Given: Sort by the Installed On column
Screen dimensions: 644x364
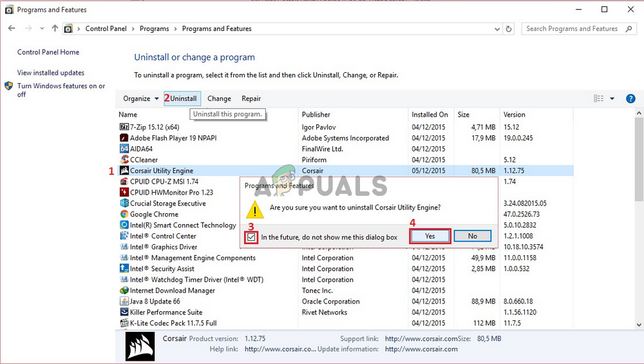Looking at the screenshot, I should [x=430, y=115].
